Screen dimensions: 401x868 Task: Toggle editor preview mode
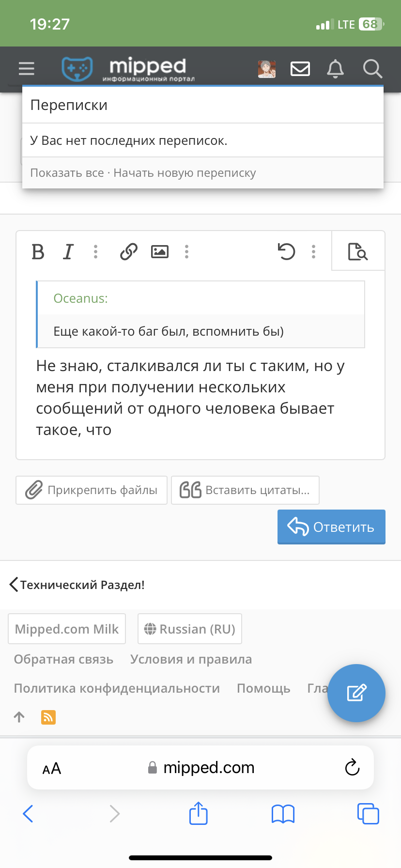click(x=358, y=252)
